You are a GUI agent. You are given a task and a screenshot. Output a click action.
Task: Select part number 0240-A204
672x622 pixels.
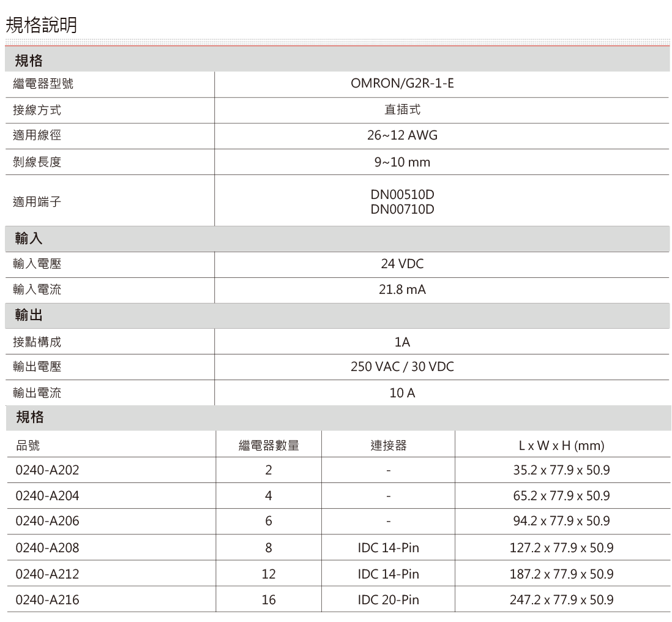tap(47, 495)
